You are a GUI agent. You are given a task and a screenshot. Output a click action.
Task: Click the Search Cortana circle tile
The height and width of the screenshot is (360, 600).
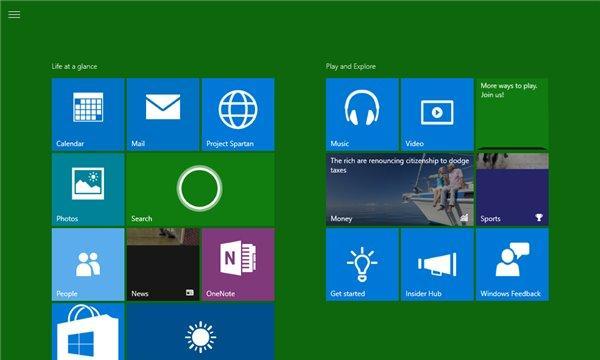pos(201,189)
